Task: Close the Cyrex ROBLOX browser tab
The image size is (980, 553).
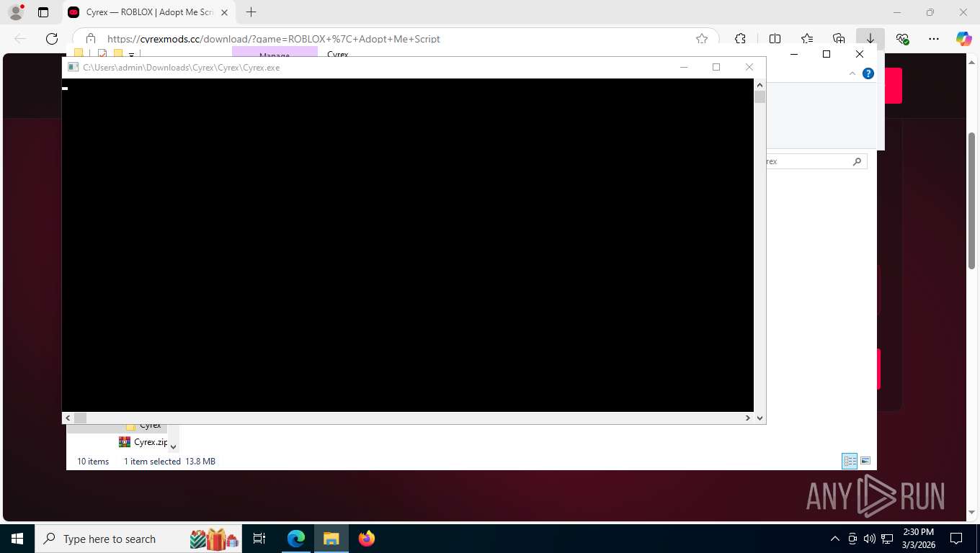Action: tap(224, 12)
